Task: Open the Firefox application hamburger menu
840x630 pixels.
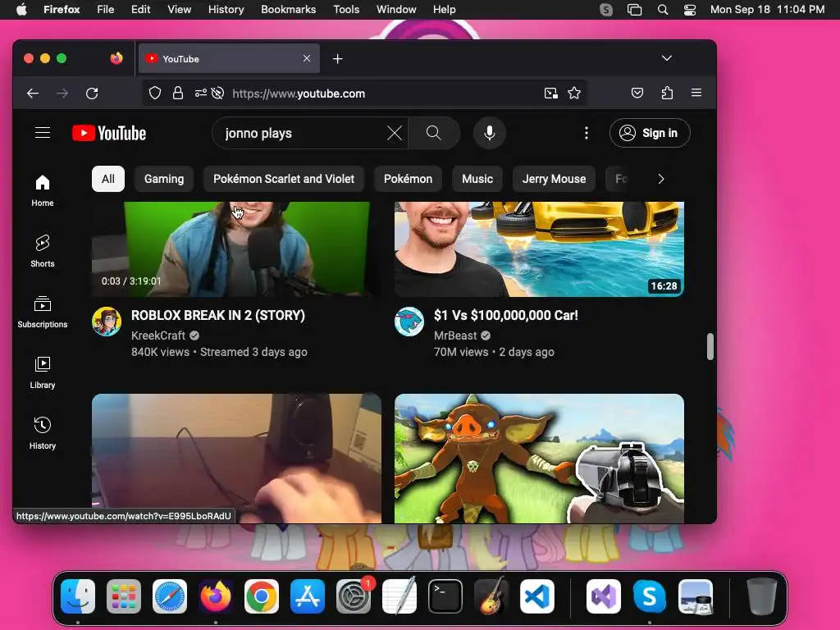Action: point(696,94)
